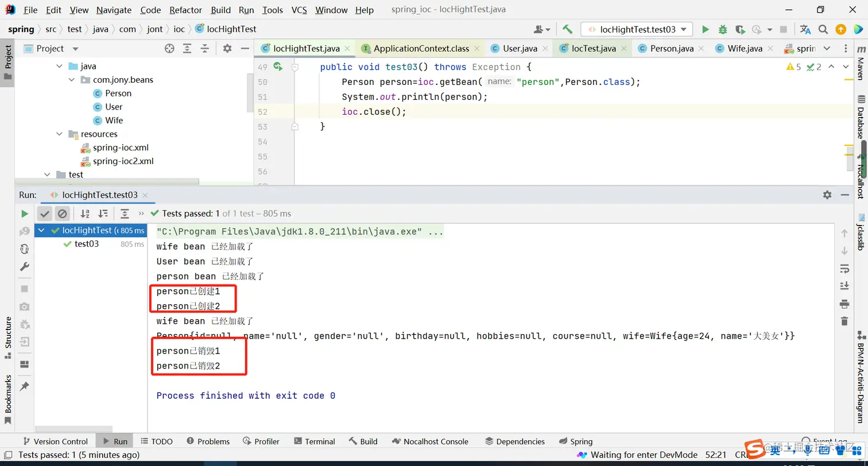868x466 pixels.
Task: Open test runner wrench settings
Action: click(24, 267)
